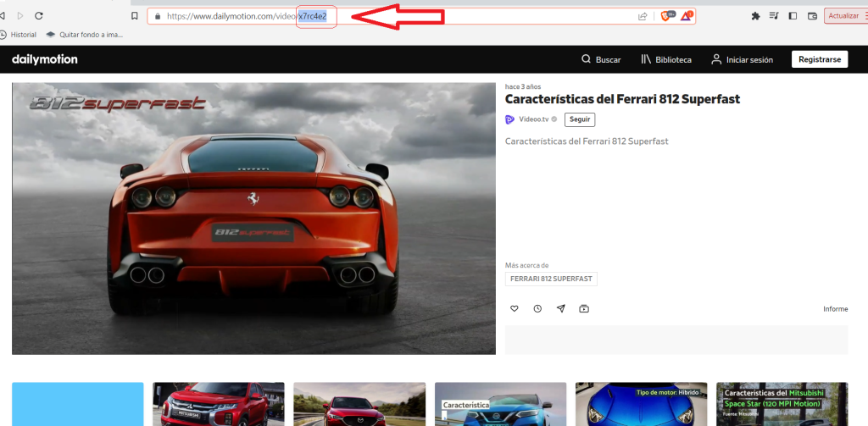Image resolution: width=868 pixels, height=426 pixels.
Task: Open the media playlist icon in toolbar
Action: [774, 16]
